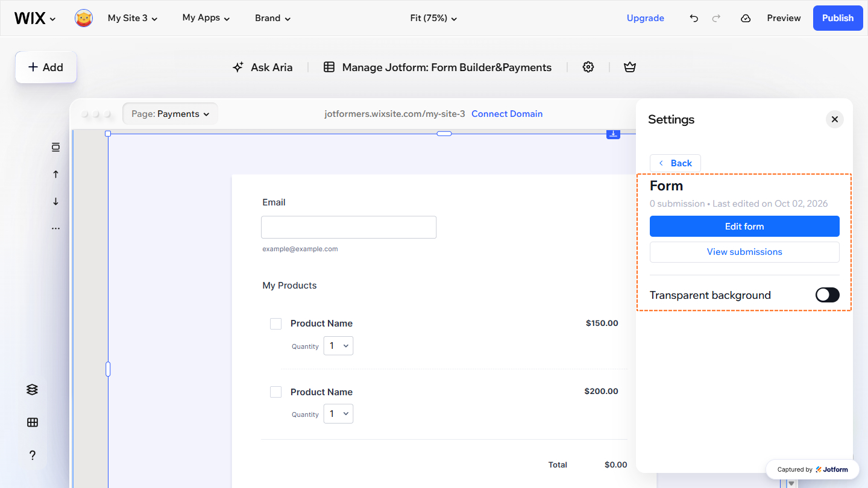Click the redo arrow icon
The image size is (868, 488).
point(716,18)
